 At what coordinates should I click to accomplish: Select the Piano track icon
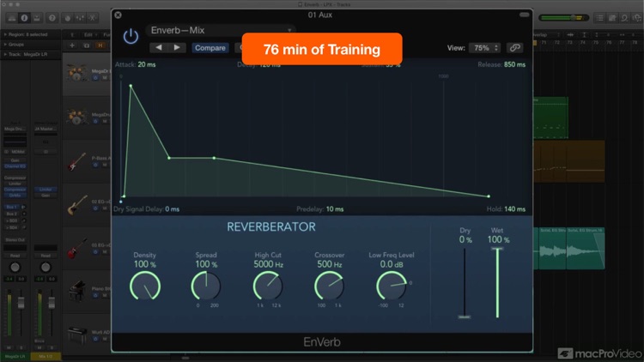click(77, 290)
